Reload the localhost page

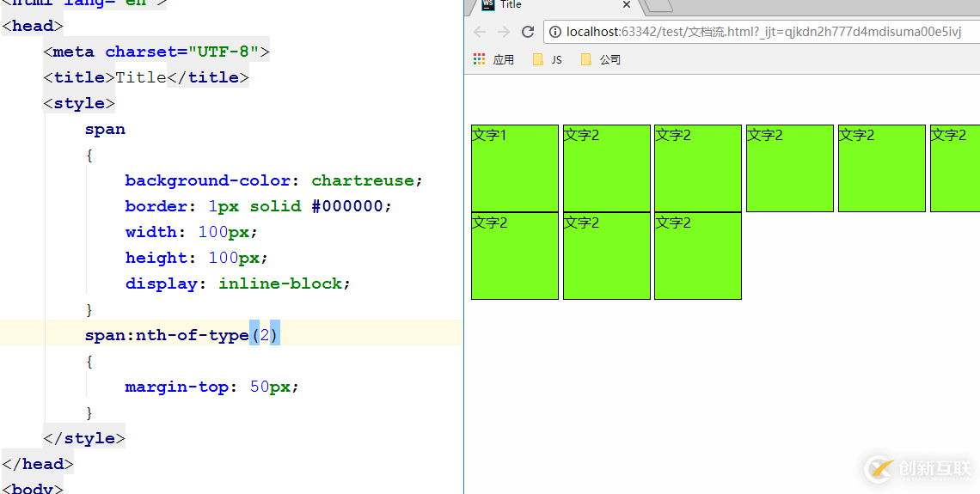528,32
